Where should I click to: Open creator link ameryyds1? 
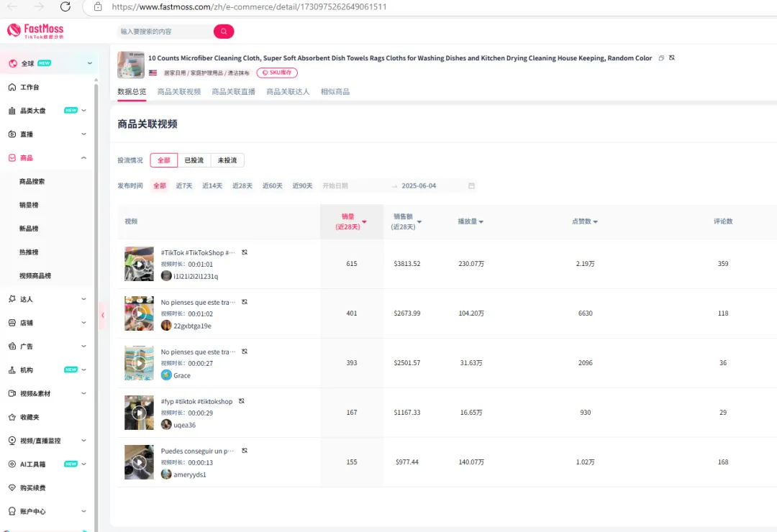pyautogui.click(x=190, y=474)
